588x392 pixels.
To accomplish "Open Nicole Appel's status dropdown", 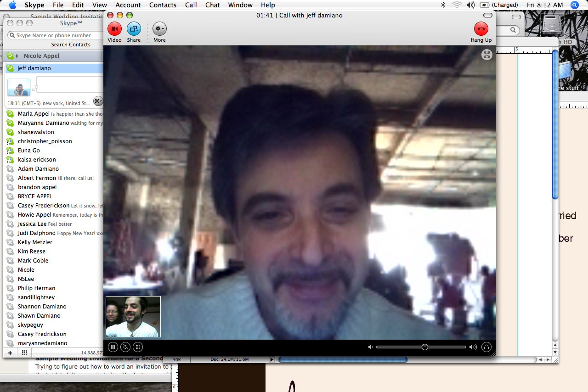I will coord(12,56).
